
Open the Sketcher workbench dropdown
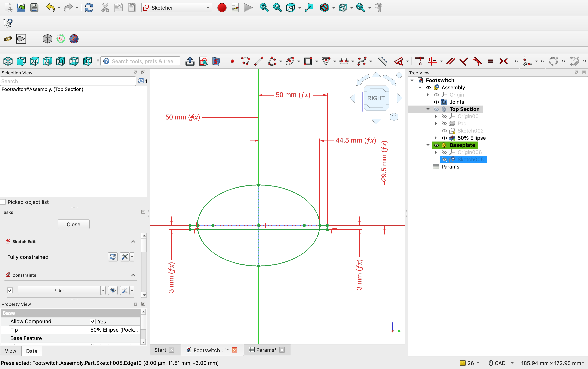pyautogui.click(x=177, y=8)
